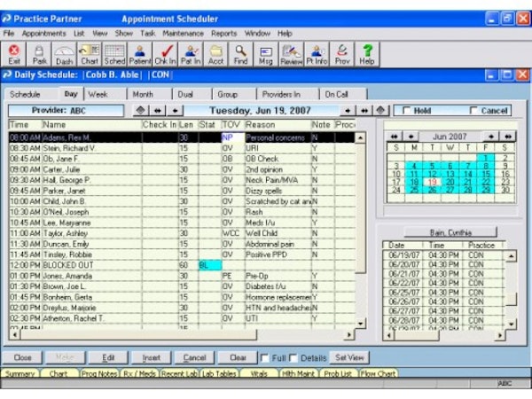Click the Exit toolbar icon
The height and width of the screenshot is (399, 532).
pos(14,54)
